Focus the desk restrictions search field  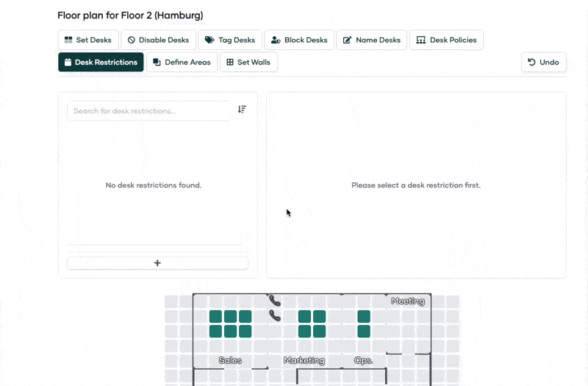pos(149,111)
